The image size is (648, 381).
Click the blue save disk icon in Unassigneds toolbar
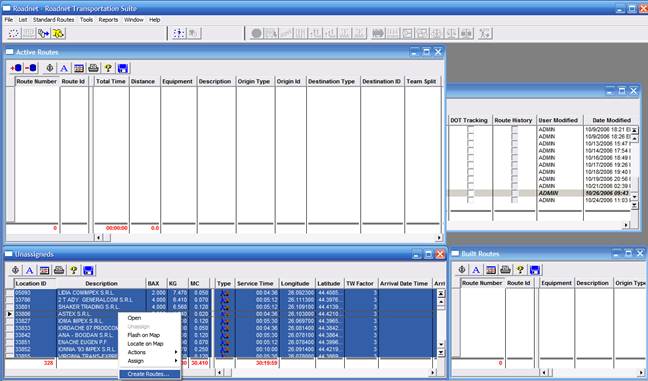(88, 270)
